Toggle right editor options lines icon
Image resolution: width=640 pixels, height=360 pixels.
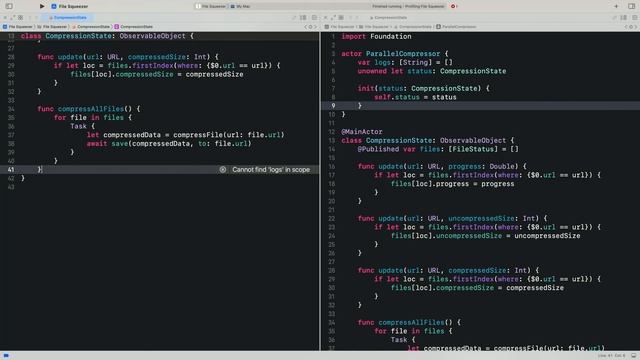pyautogui.click(x=624, y=18)
